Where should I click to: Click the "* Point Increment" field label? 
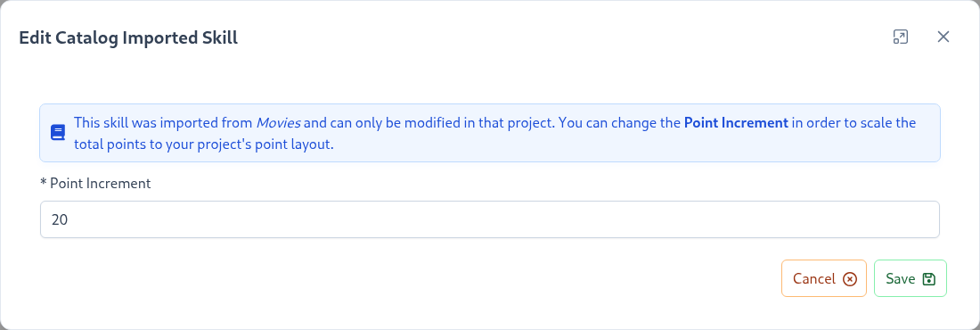pyautogui.click(x=95, y=184)
